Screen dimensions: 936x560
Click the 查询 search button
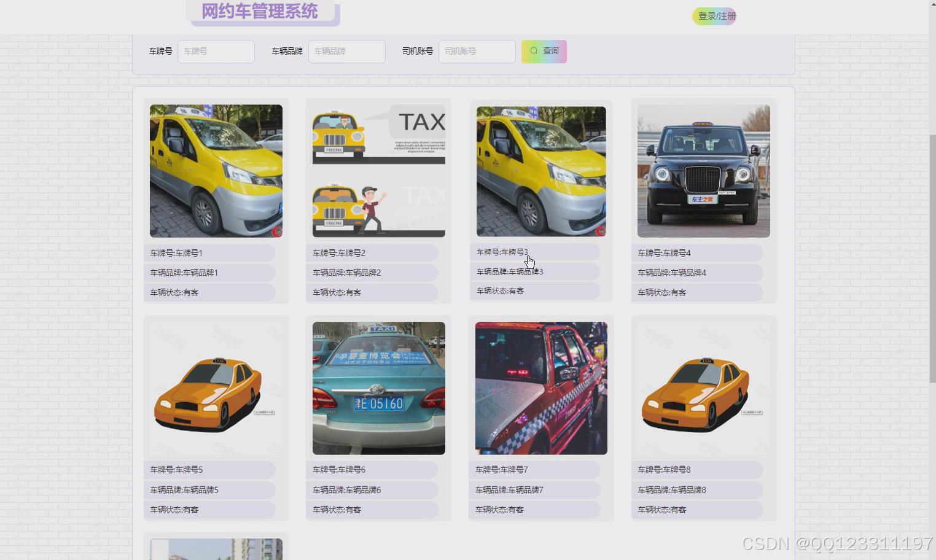pos(544,51)
